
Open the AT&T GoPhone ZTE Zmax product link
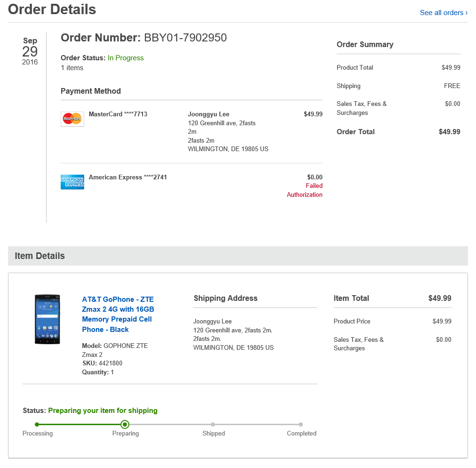[118, 314]
